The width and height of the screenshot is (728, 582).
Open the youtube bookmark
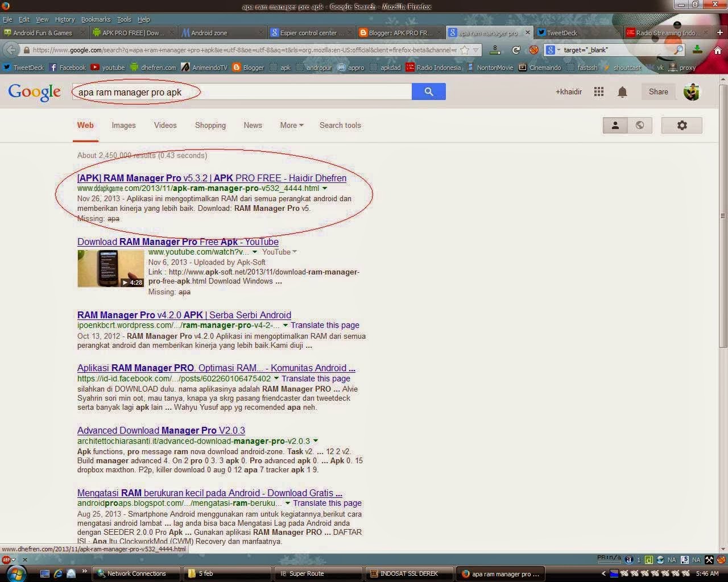pos(107,68)
